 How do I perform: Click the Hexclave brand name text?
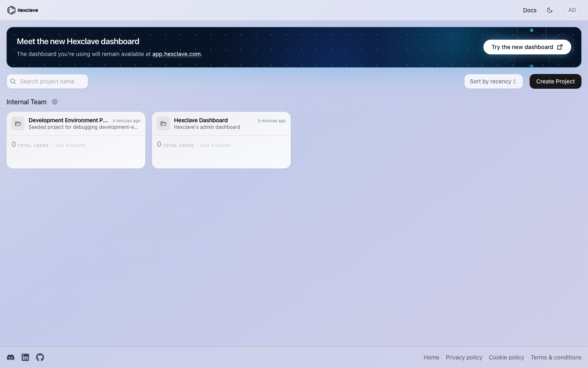[x=28, y=10]
